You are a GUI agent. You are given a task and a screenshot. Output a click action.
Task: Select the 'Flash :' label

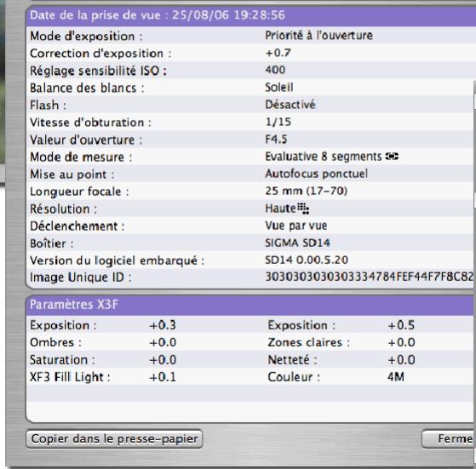48,106
